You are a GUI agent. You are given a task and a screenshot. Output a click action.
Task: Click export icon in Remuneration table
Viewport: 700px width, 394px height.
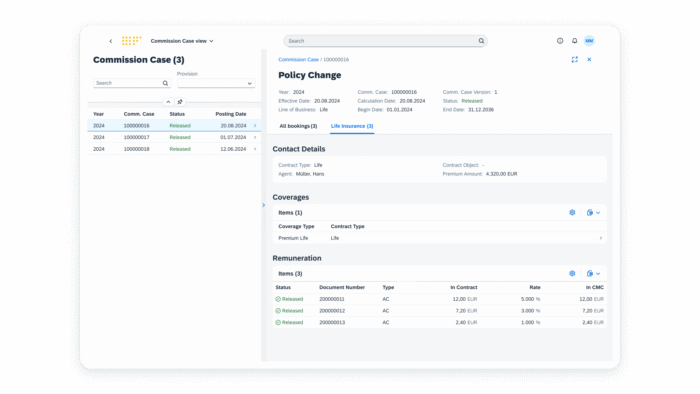tap(590, 274)
